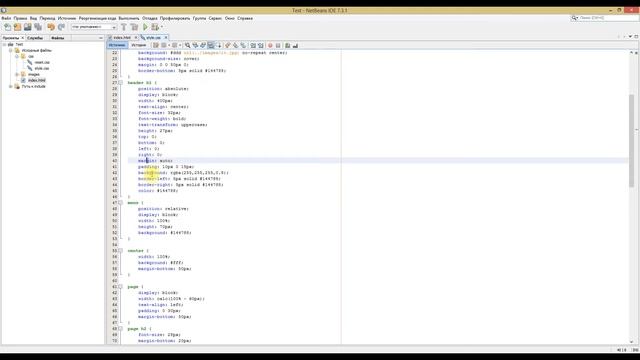The image size is (640, 360).
Task: Collapse the header h1 code fold
Action: [120, 82]
